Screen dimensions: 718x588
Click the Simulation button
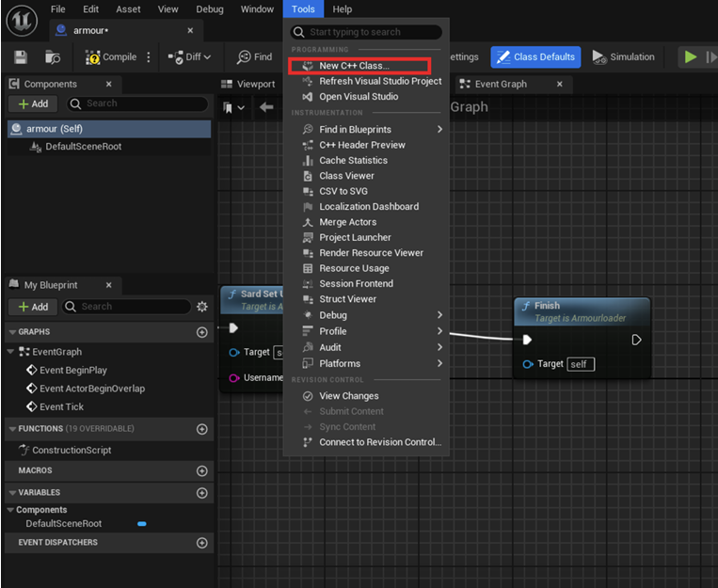(623, 57)
